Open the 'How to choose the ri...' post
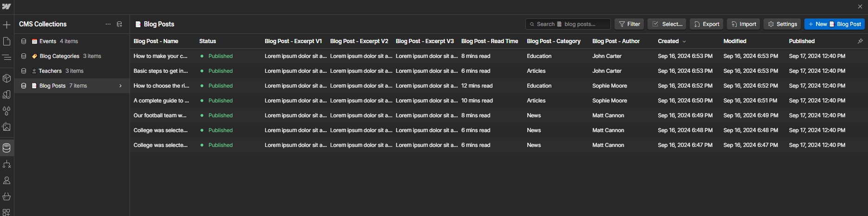This screenshot has width=868, height=216. [x=162, y=86]
